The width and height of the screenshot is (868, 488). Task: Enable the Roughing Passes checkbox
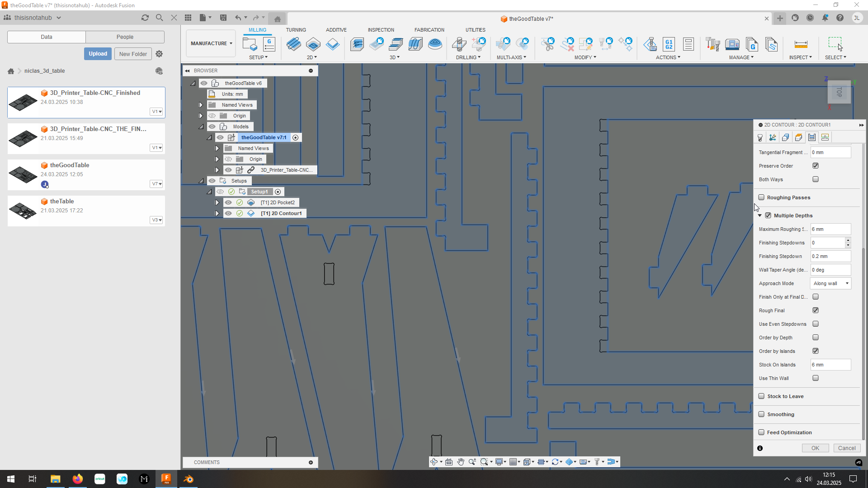761,197
